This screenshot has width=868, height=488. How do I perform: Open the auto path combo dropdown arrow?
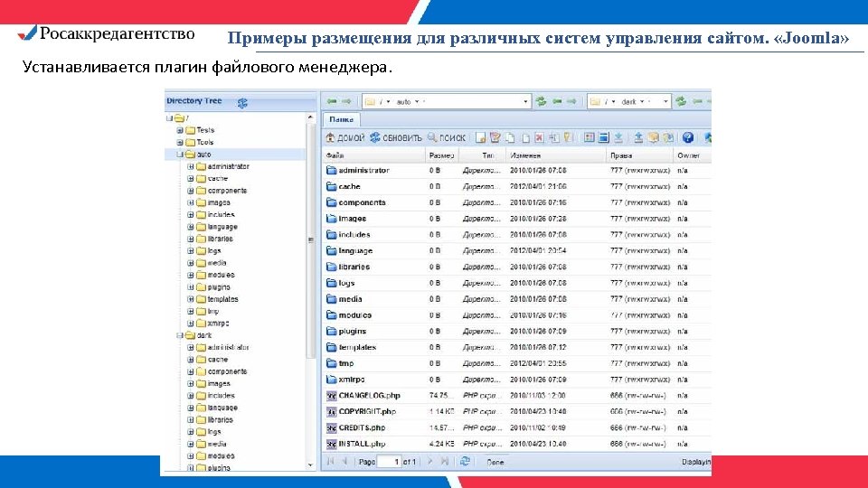pos(526,102)
